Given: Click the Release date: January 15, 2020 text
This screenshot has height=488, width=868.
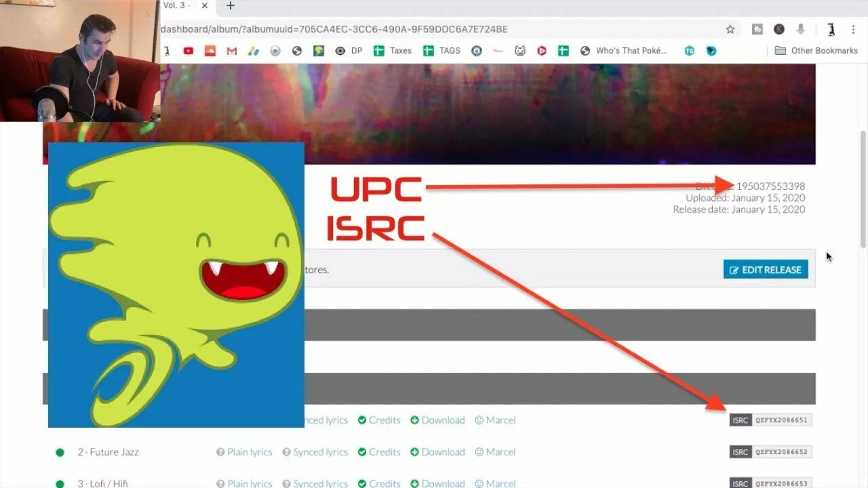Looking at the screenshot, I should pyautogui.click(x=739, y=209).
